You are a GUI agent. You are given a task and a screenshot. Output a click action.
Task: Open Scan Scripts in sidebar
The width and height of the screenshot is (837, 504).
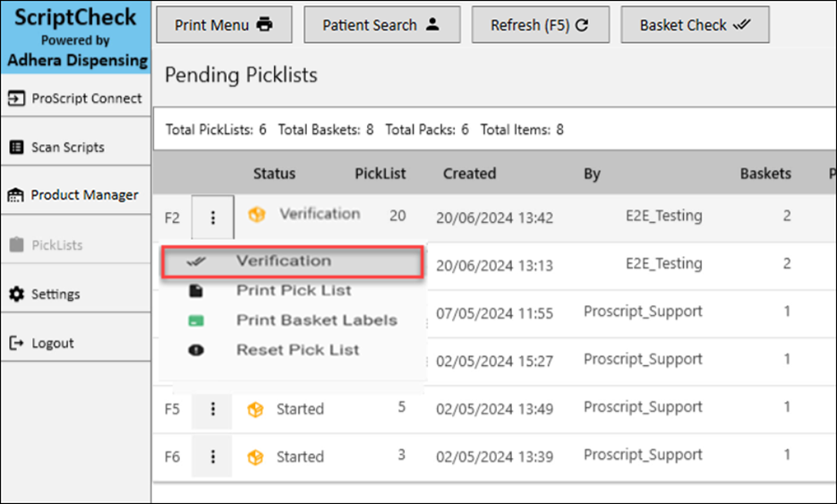[x=75, y=147]
